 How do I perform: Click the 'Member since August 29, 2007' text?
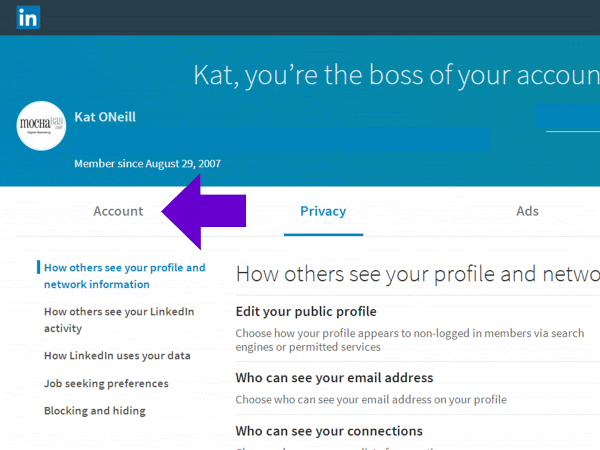tap(147, 163)
